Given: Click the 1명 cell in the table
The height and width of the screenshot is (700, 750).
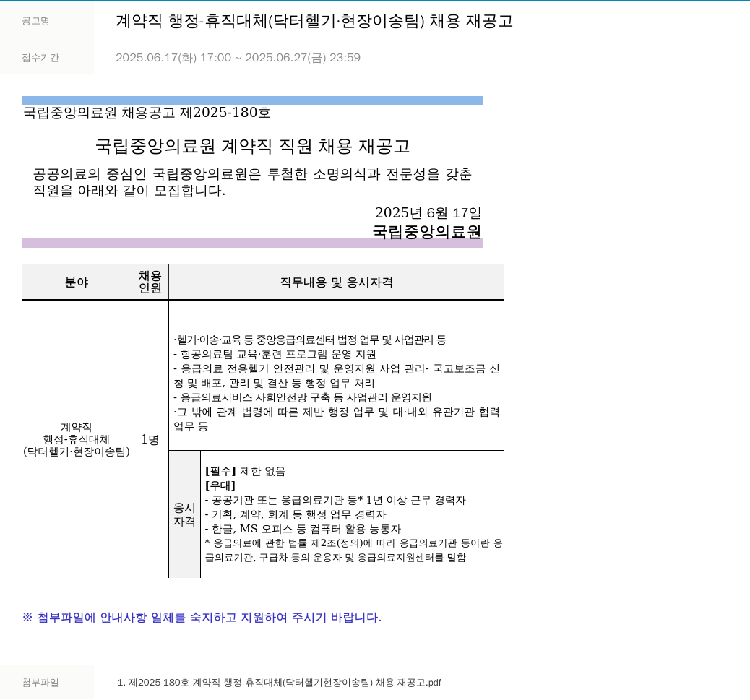Looking at the screenshot, I should click(x=150, y=439).
